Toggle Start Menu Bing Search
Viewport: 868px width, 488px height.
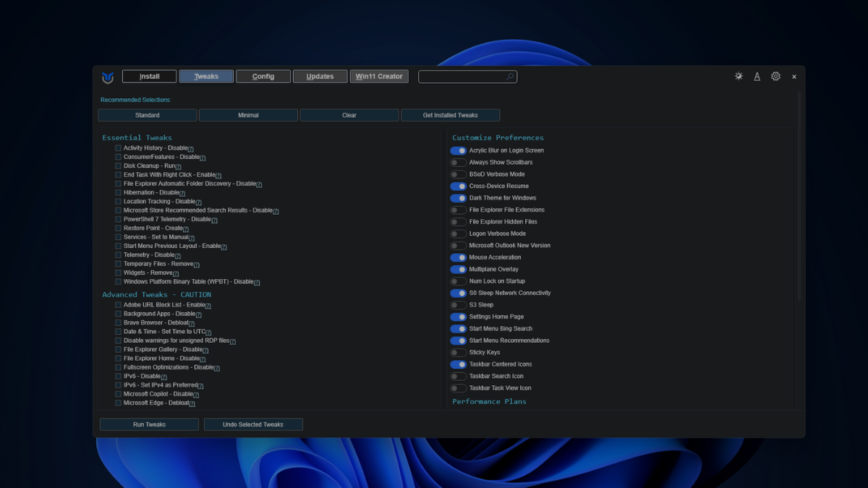pyautogui.click(x=458, y=329)
